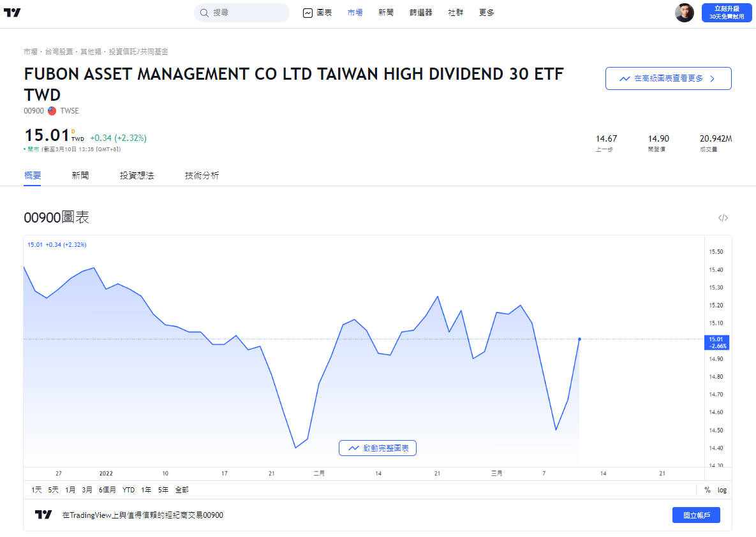Viewport: 756px width, 537px height.
Task: Click chevron arrow in 在高級圖表查看更多
Action: [713, 78]
